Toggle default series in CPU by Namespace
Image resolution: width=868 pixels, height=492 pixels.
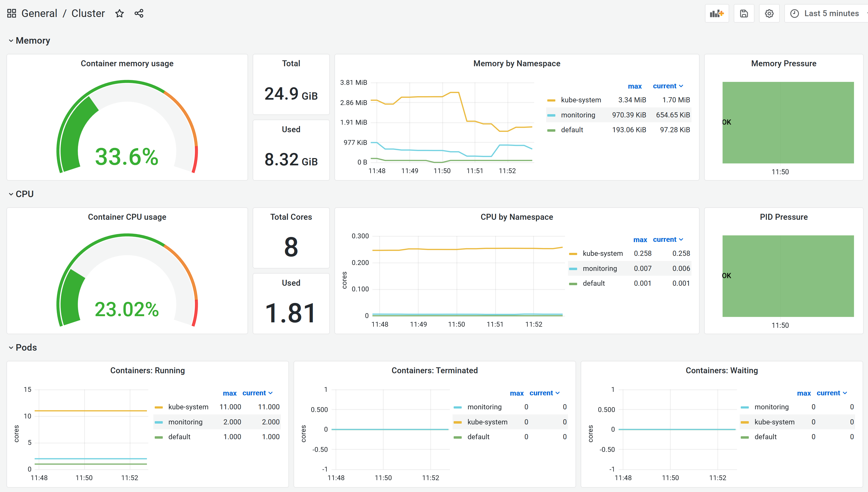pyautogui.click(x=594, y=283)
